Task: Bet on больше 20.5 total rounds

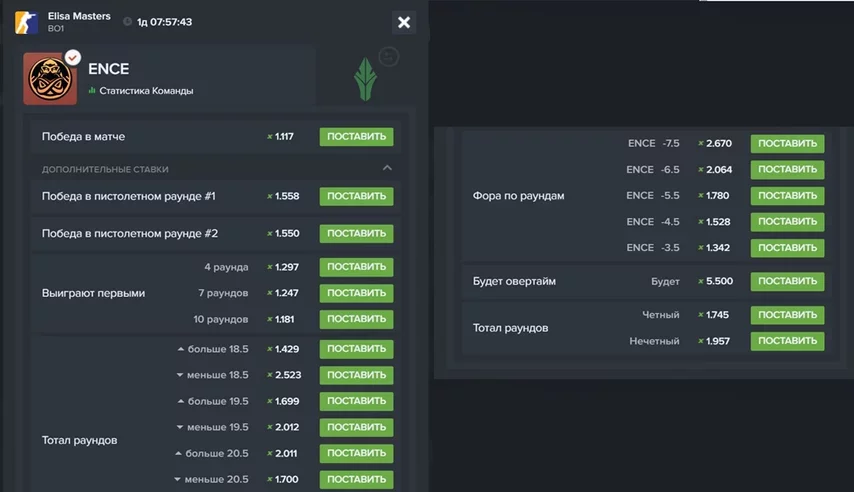Action: click(356, 453)
